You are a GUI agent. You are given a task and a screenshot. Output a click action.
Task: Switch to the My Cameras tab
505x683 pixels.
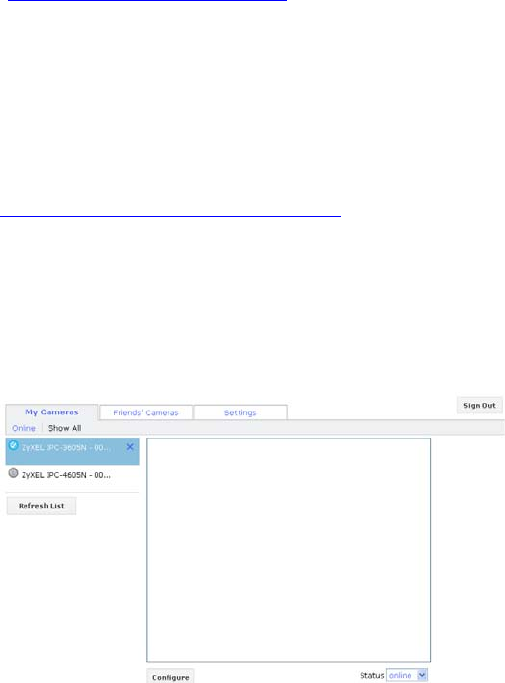[51, 412]
